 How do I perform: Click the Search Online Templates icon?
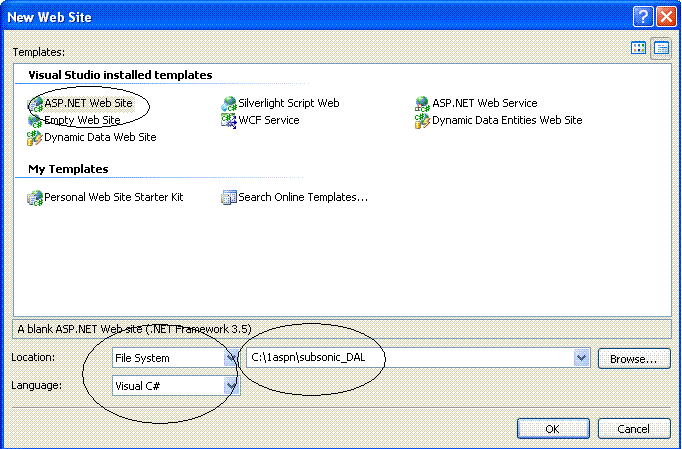(229, 198)
